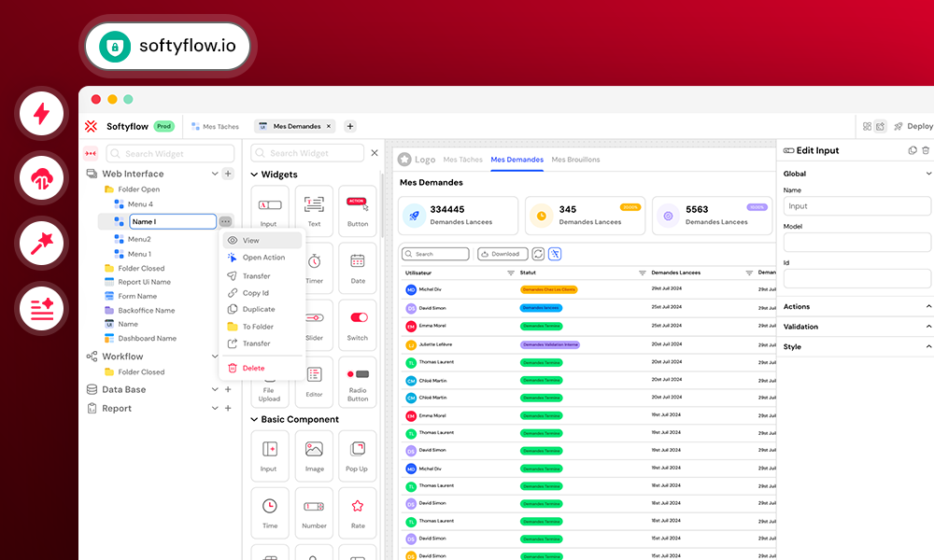
Task: Click the refresh icon beside Download
Action: (x=538, y=254)
